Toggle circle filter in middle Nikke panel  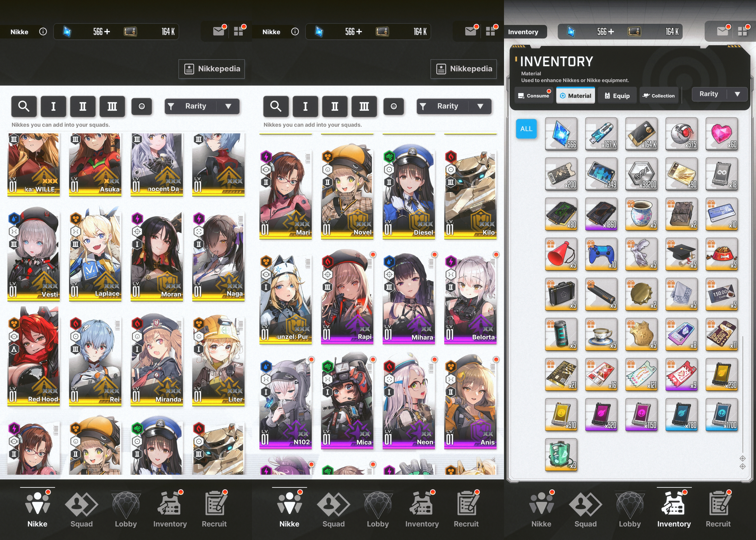tap(394, 106)
